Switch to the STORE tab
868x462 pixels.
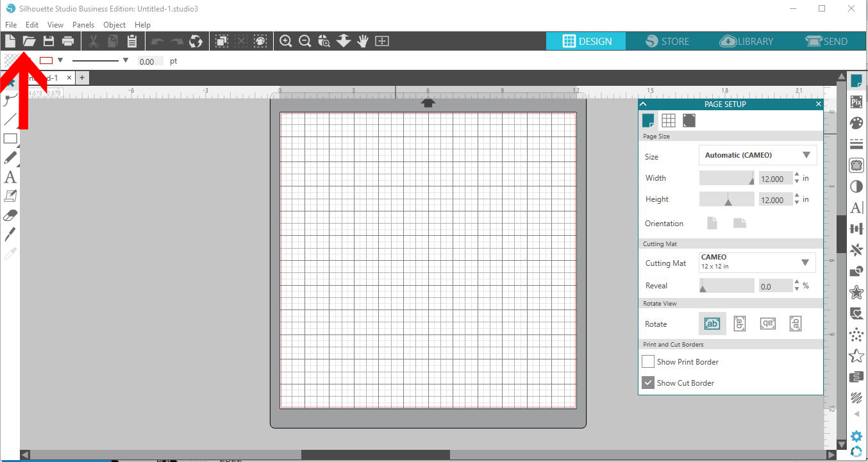667,41
